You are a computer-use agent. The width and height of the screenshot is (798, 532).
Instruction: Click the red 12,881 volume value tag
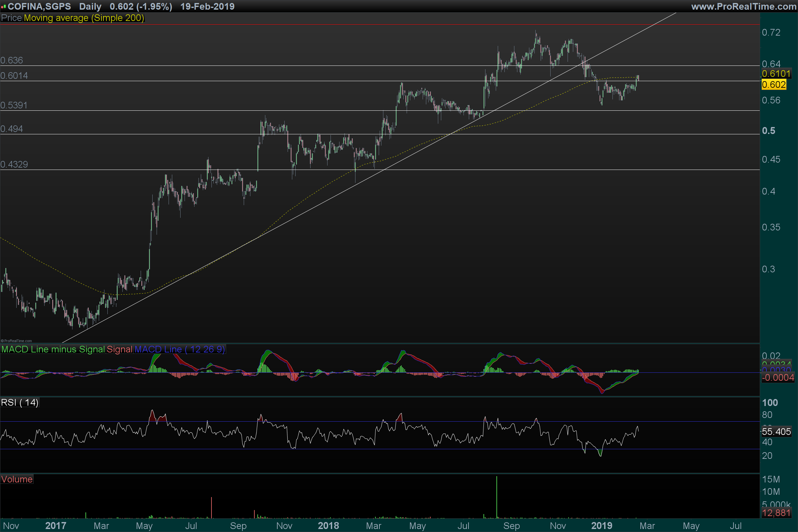click(x=776, y=513)
